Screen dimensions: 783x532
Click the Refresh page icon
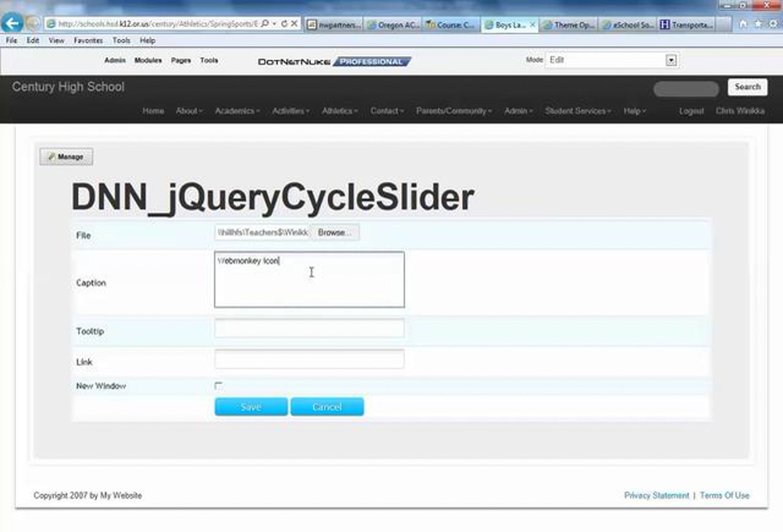tap(284, 23)
